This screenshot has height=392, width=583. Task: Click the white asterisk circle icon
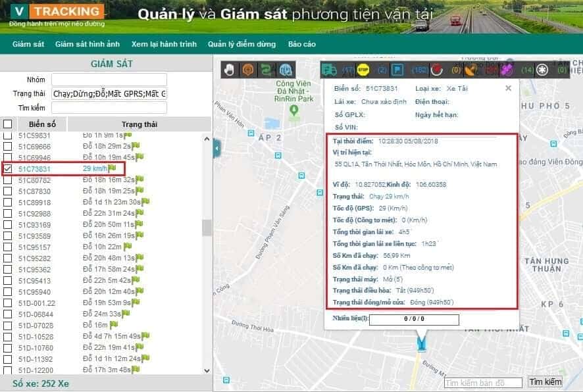click(542, 70)
